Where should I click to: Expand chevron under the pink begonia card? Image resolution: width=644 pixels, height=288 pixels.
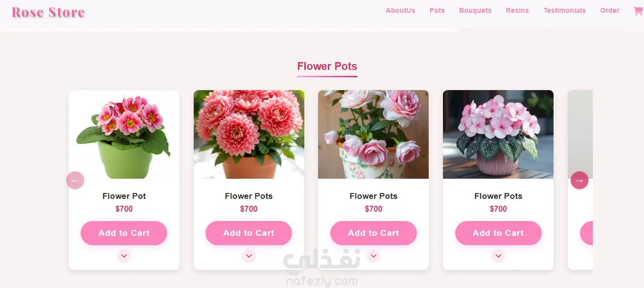[x=498, y=256]
